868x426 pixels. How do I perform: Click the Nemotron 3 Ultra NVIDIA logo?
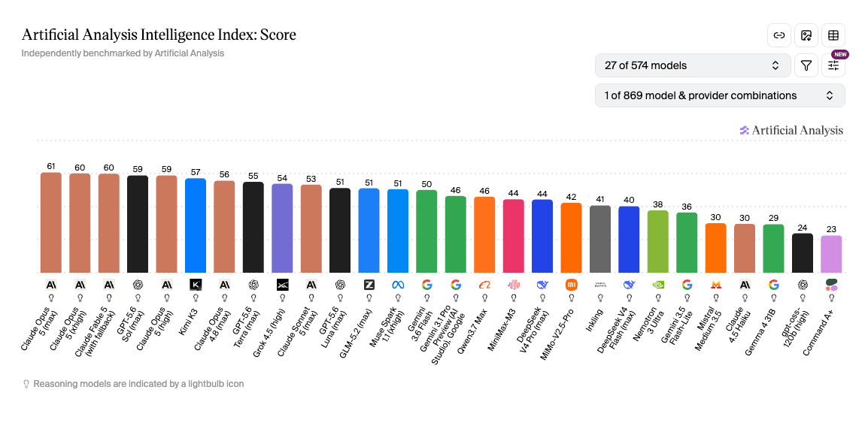coord(658,285)
